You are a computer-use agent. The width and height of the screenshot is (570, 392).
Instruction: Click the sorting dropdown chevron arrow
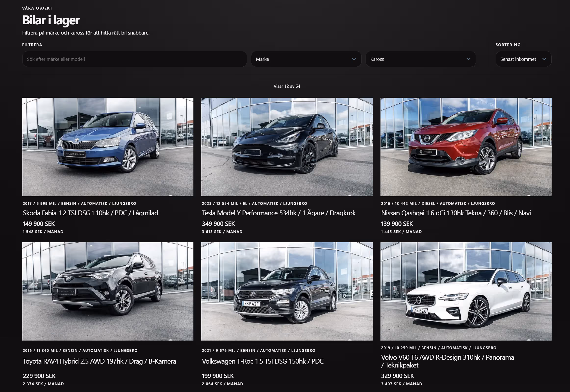(544, 59)
